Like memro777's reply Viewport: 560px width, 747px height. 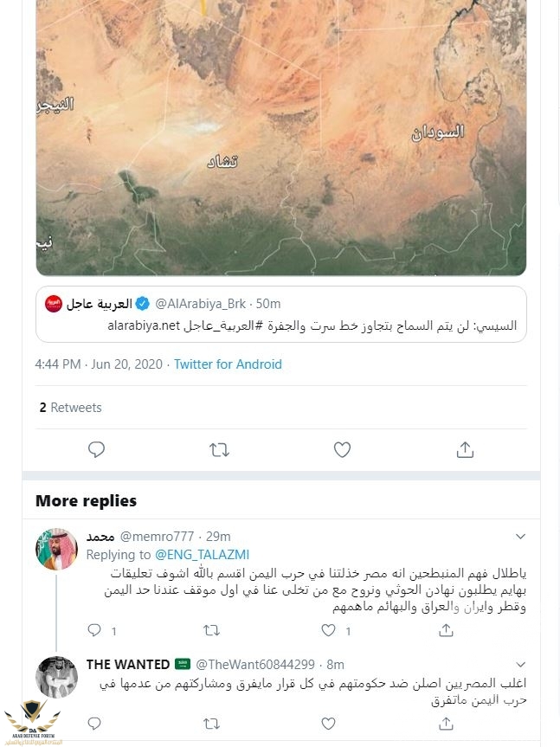pyautogui.click(x=329, y=630)
